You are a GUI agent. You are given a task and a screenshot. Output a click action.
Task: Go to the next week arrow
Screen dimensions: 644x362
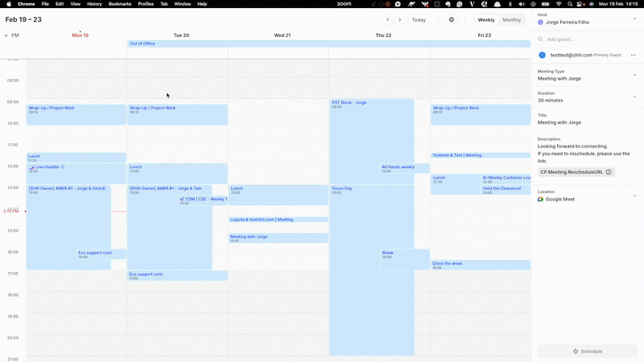[x=400, y=19]
